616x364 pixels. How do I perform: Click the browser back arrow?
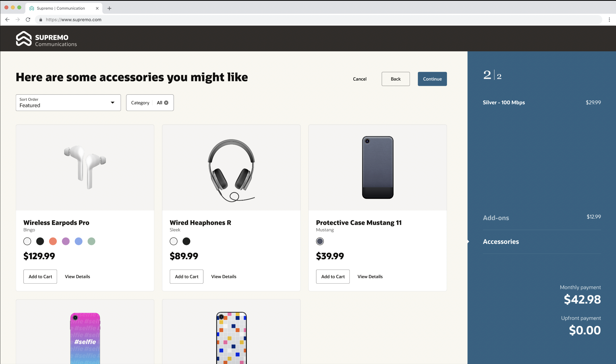pyautogui.click(x=7, y=19)
